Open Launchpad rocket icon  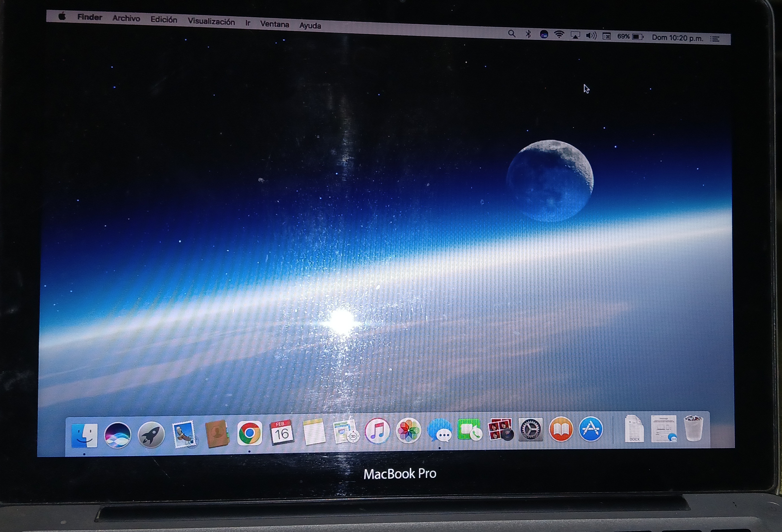coord(151,435)
